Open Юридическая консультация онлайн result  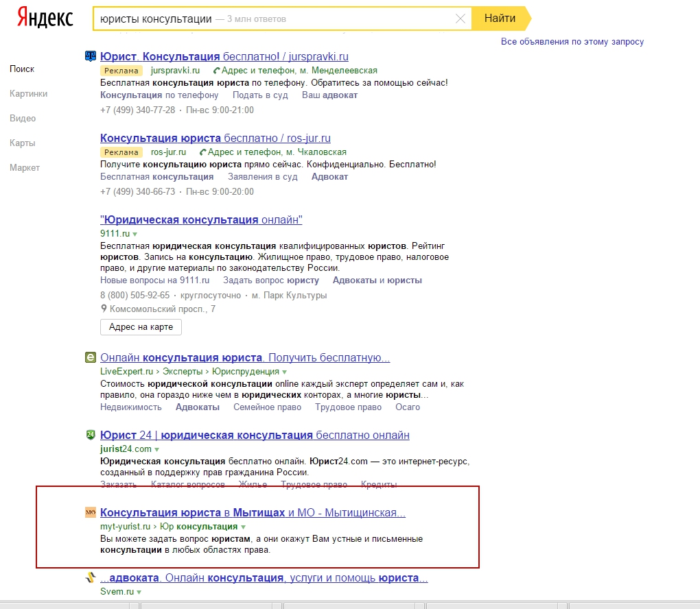[x=201, y=220]
